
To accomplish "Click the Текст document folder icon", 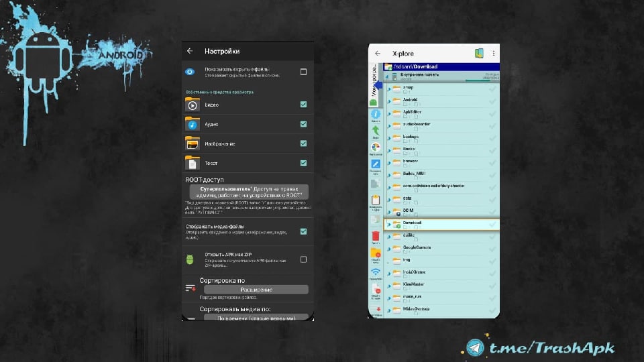I will point(193,163).
